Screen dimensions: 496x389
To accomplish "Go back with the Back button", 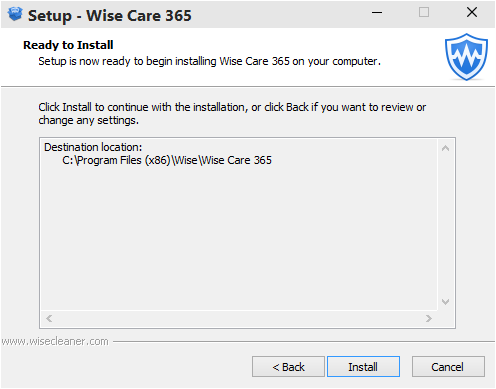I will pyautogui.click(x=288, y=367).
